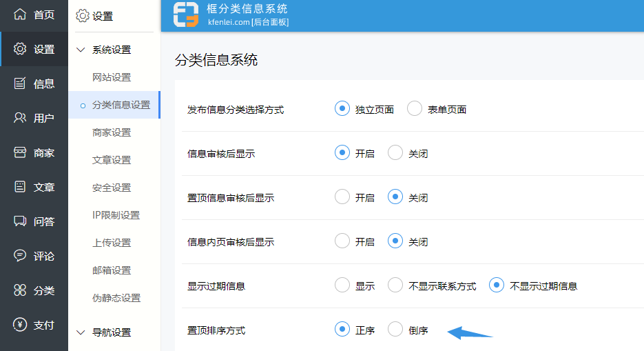This screenshot has width=644, height=351.
Task: Click the Article document icon
Action: 20,187
